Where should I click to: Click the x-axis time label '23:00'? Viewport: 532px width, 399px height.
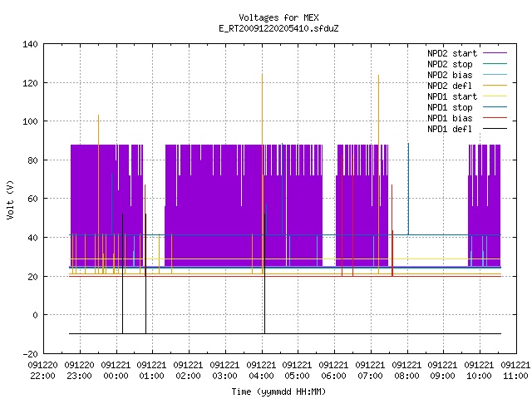80,376
